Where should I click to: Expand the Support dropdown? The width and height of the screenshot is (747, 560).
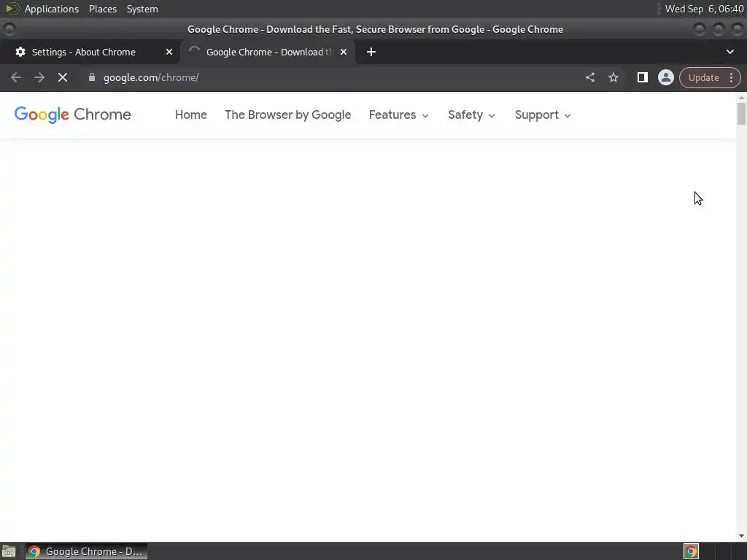[x=543, y=114]
